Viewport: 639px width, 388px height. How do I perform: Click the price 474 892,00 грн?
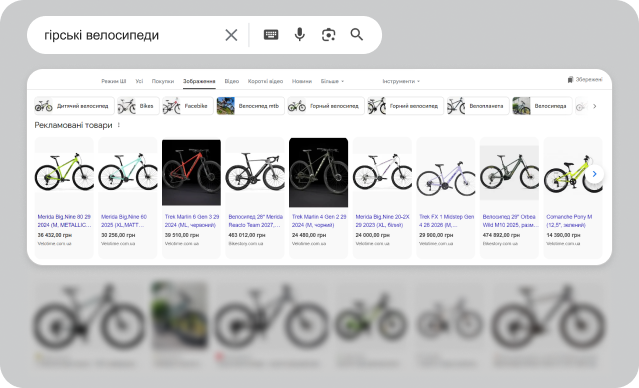501,235
